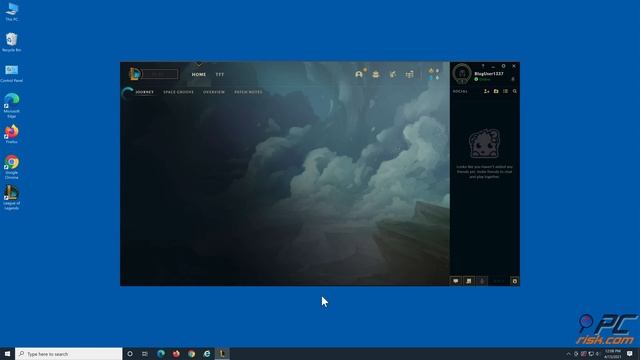Screen dimensions: 640x360
Task: Open the Overview sub-tab
Action: click(214, 92)
